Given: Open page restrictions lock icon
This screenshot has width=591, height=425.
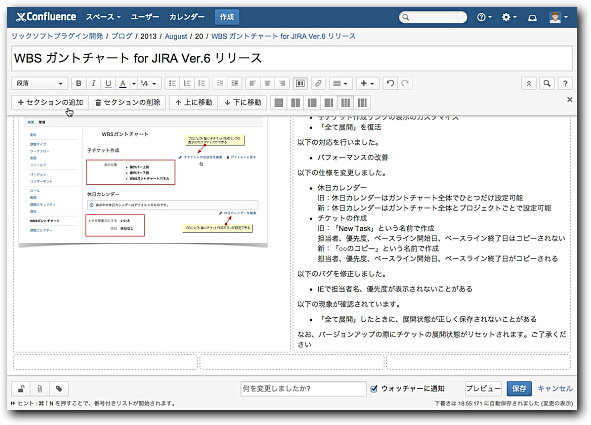Looking at the screenshot, I should (21, 389).
